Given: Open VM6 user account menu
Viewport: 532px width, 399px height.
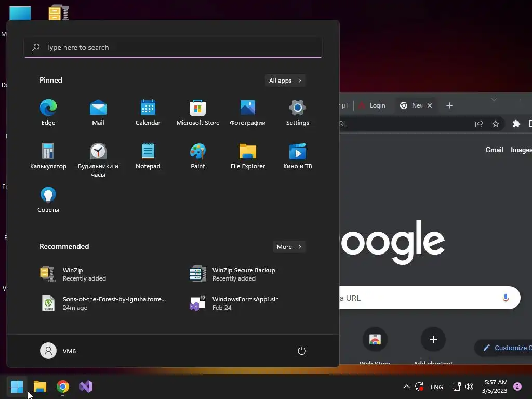Looking at the screenshot, I should tap(58, 351).
